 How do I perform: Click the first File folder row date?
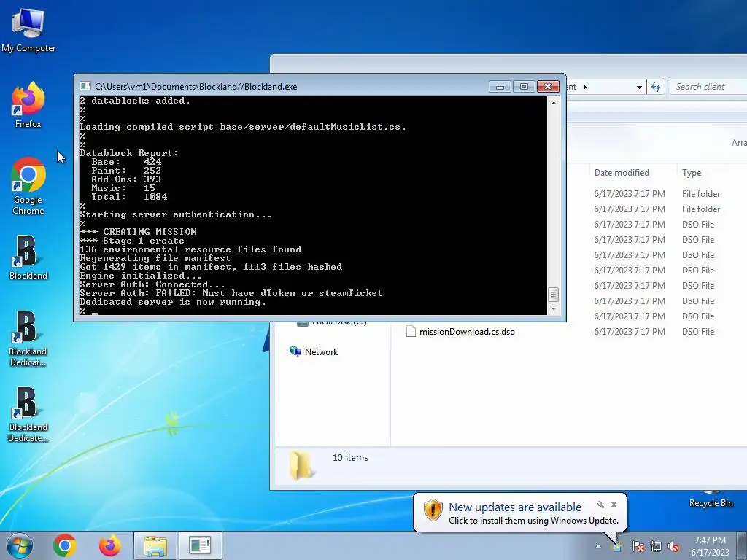pos(630,194)
